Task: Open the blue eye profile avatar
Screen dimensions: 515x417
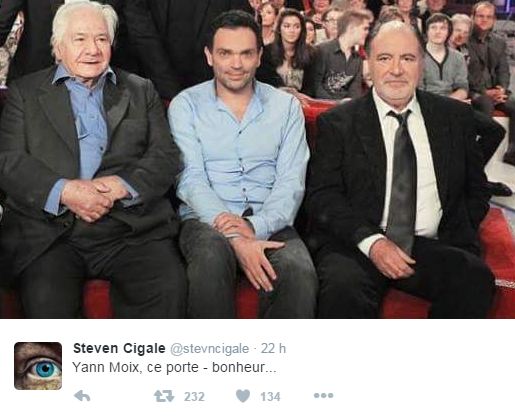Action: [x=38, y=366]
